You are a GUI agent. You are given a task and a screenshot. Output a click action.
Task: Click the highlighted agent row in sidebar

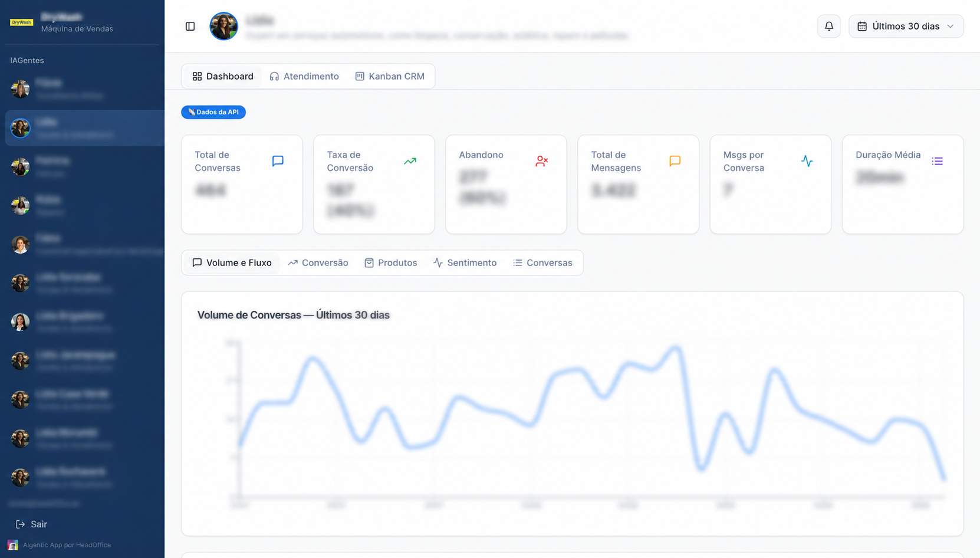84,128
